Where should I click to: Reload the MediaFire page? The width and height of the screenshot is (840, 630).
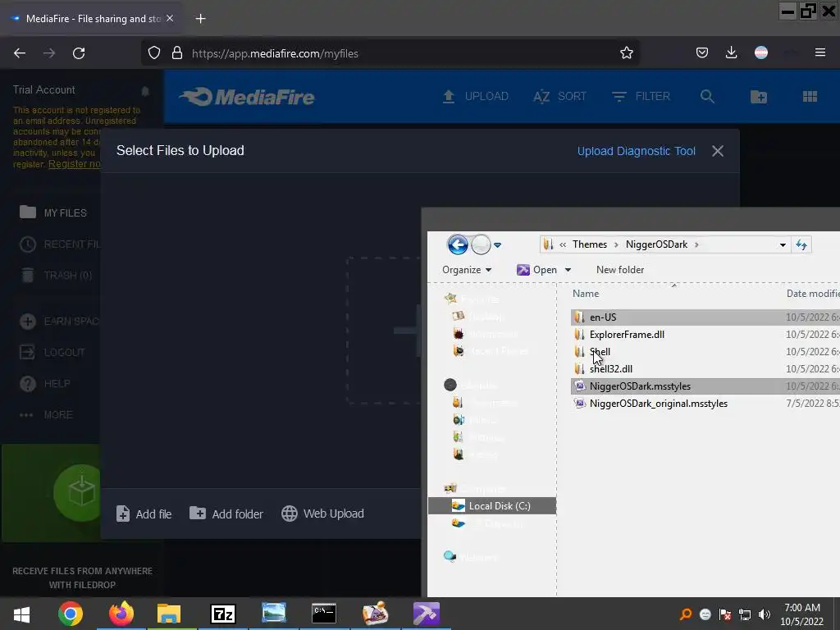tap(79, 53)
